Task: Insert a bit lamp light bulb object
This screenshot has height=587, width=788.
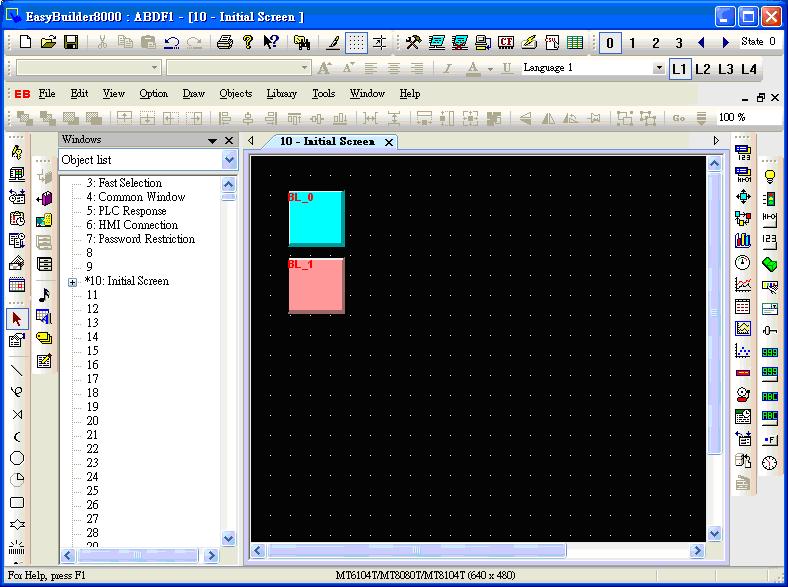Action: pos(769,176)
